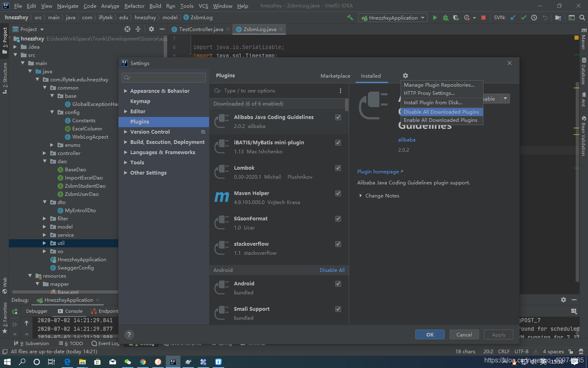Open Project panel gear settings icon

click(151, 29)
